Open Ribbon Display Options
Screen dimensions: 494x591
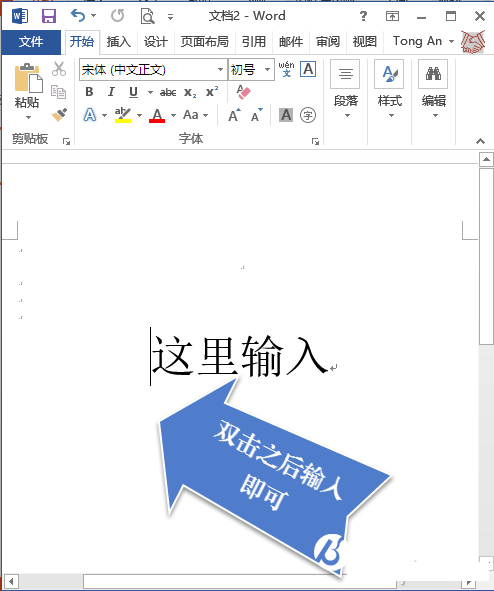point(392,16)
